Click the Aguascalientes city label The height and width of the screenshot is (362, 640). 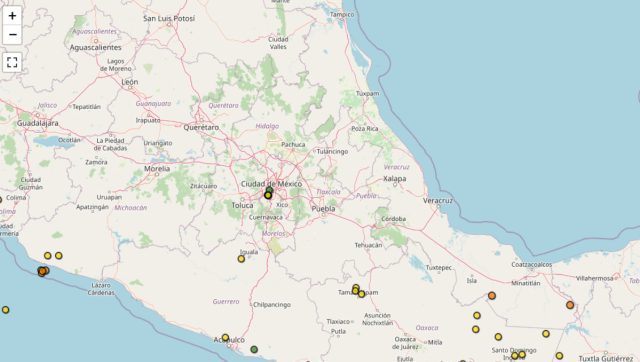[96, 47]
